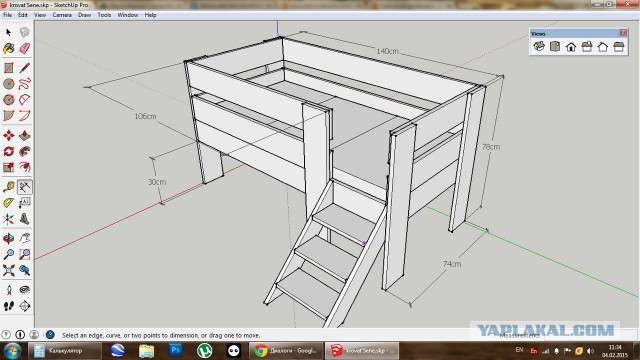This screenshot has height=360, width=640.
Task: Select the Zoom magnifier tool
Action: 9,254
